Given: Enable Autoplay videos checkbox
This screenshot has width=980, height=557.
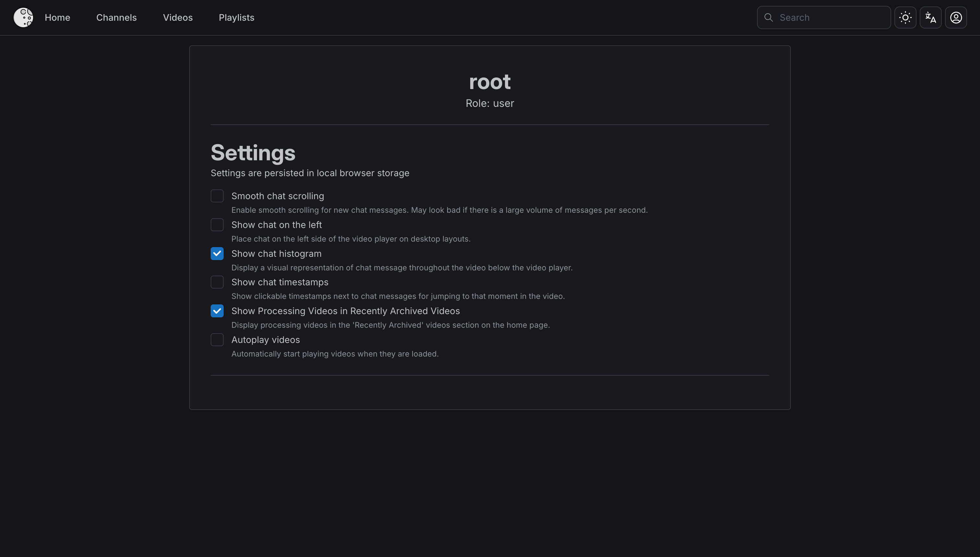Looking at the screenshot, I should (217, 339).
